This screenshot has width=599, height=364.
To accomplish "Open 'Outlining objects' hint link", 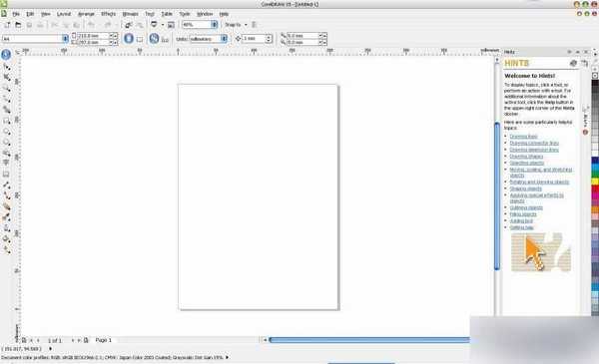I will [x=526, y=208].
